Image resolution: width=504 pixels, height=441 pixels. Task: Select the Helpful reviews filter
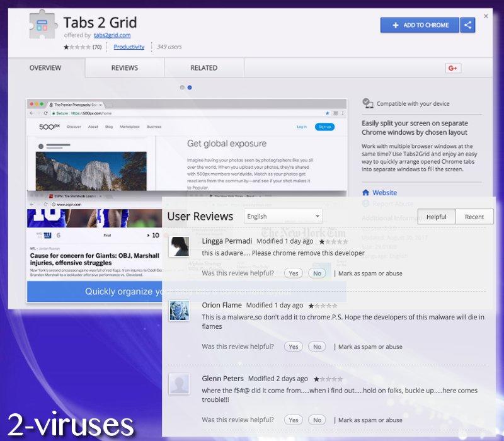[436, 216]
